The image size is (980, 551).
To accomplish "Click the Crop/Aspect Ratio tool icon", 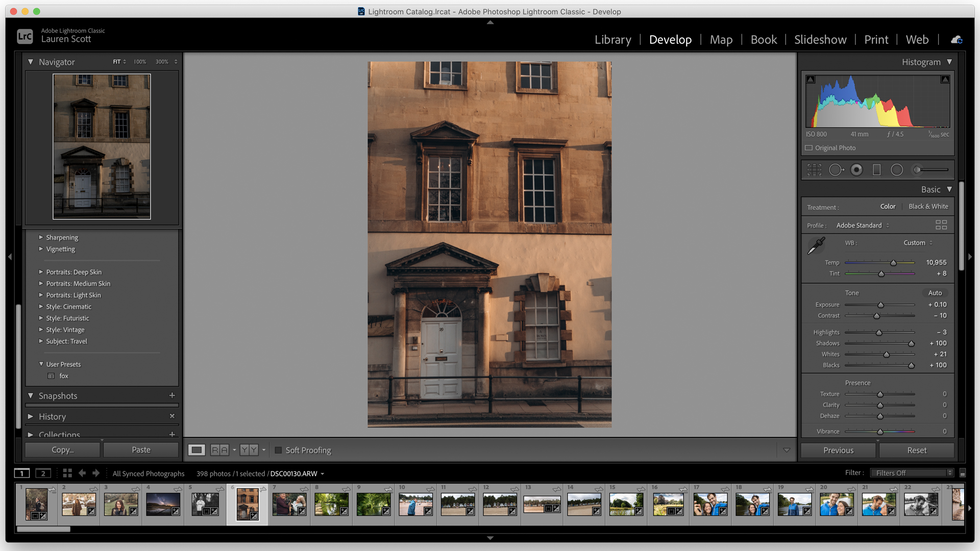I will click(813, 169).
